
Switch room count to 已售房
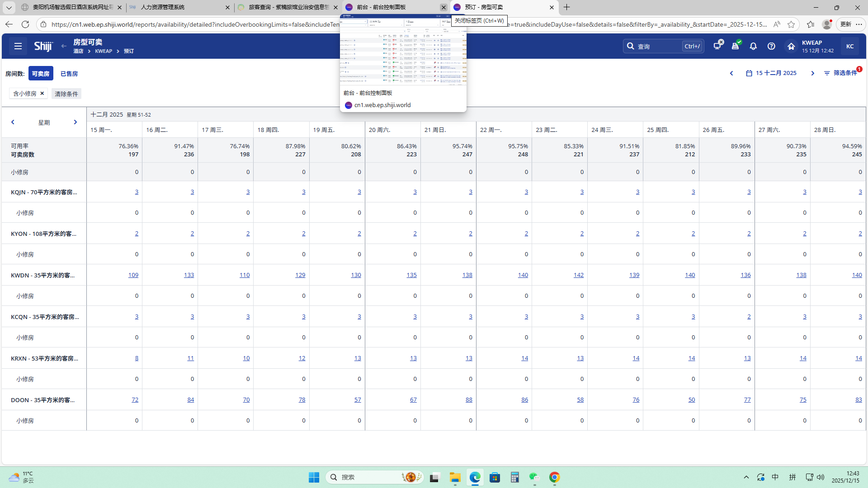[69, 74]
